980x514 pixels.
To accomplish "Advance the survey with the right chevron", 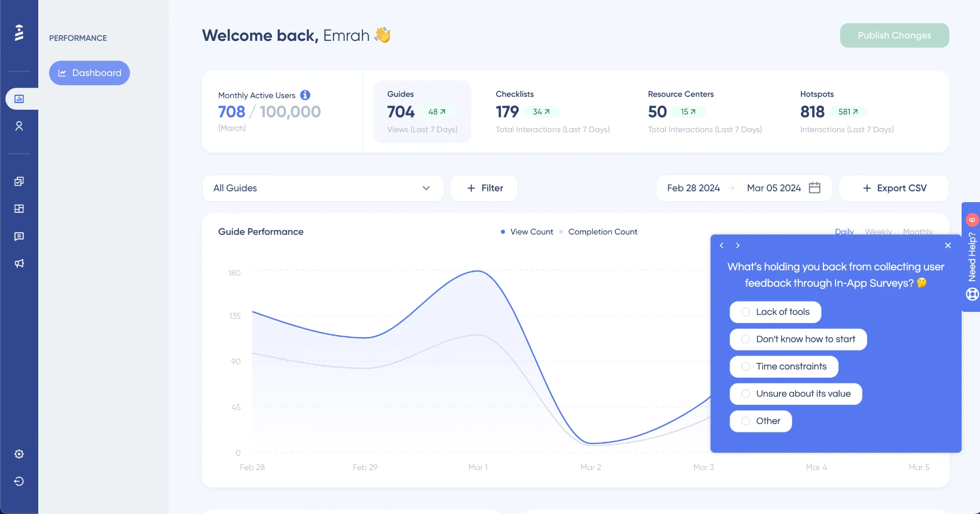I will [x=738, y=245].
